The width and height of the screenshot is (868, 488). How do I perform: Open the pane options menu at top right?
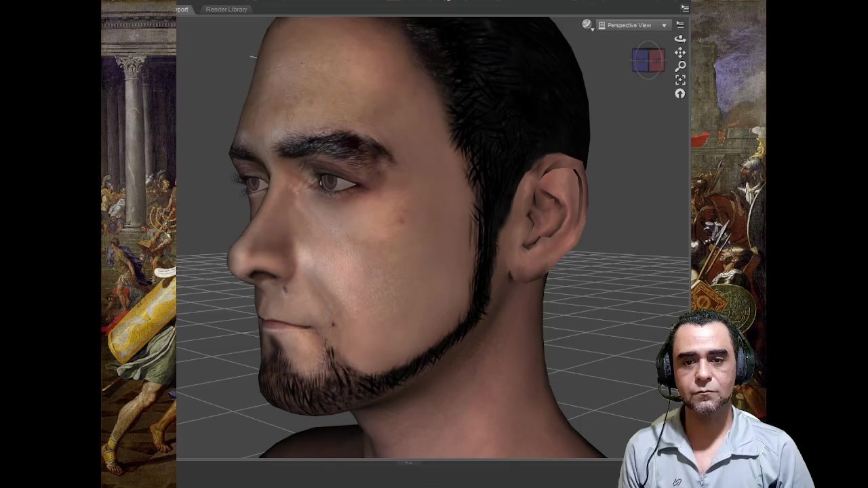pyautogui.click(x=685, y=8)
